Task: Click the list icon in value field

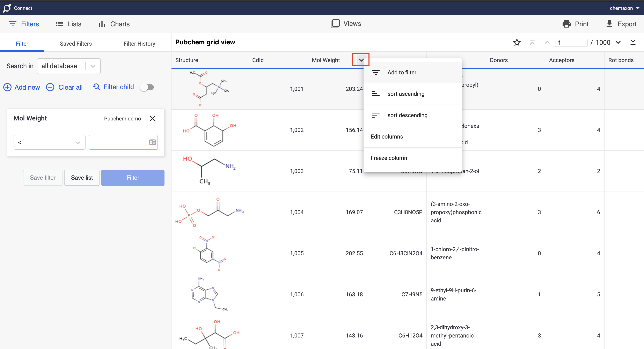Action: tap(153, 142)
